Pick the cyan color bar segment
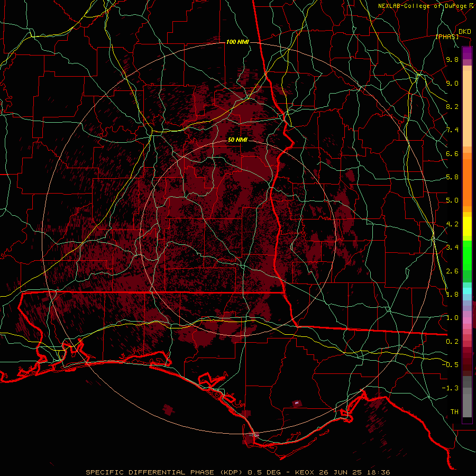The height and width of the screenshot is (476, 476). click(x=467, y=291)
